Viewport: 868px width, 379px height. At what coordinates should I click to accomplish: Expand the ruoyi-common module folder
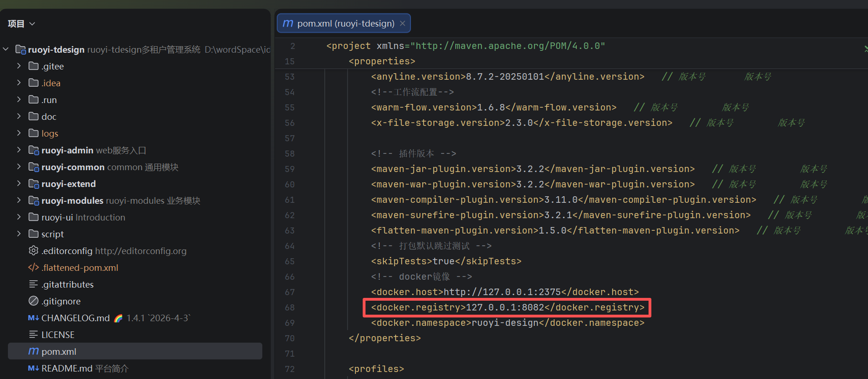[19, 167]
